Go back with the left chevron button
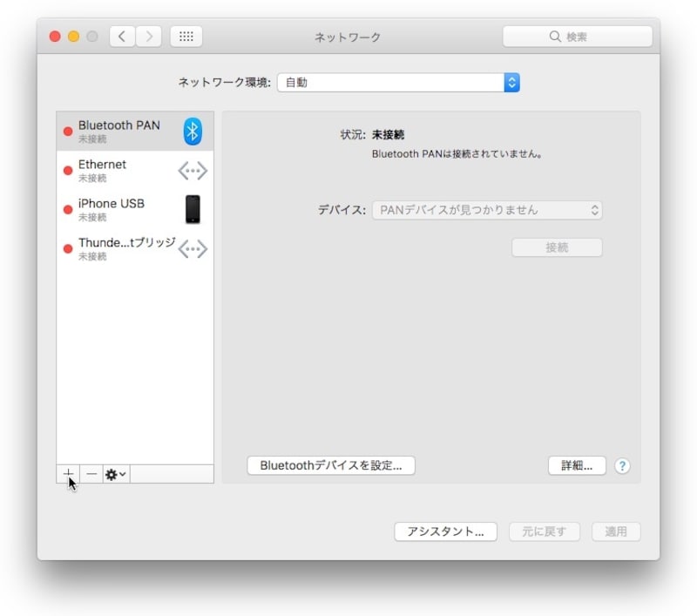 pos(122,37)
